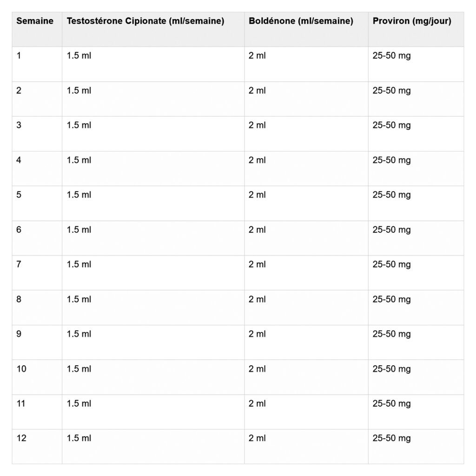Viewport: 476px width, 476px height.
Task: Select the week 12 Proviron 25-50 mg cell
Action: 391,438
